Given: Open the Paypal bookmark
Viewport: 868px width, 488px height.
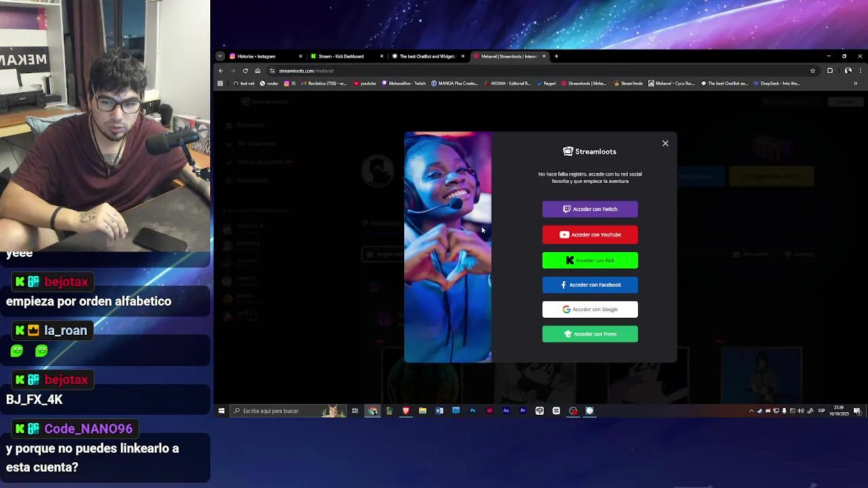Looking at the screenshot, I should pos(546,83).
